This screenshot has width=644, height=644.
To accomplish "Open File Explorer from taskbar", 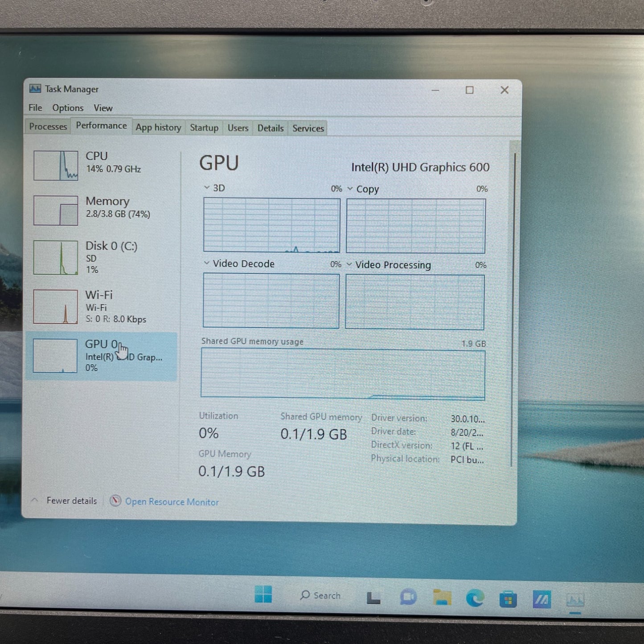I will pos(442,598).
